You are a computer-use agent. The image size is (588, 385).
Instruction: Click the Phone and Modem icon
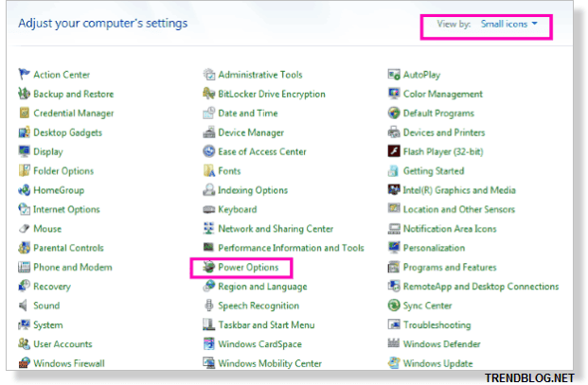click(24, 267)
